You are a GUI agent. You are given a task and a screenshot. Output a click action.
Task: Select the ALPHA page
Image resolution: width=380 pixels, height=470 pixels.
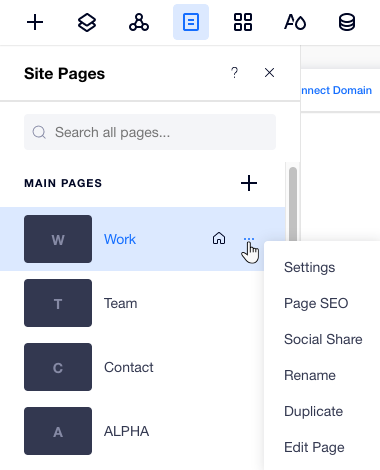pyautogui.click(x=127, y=431)
